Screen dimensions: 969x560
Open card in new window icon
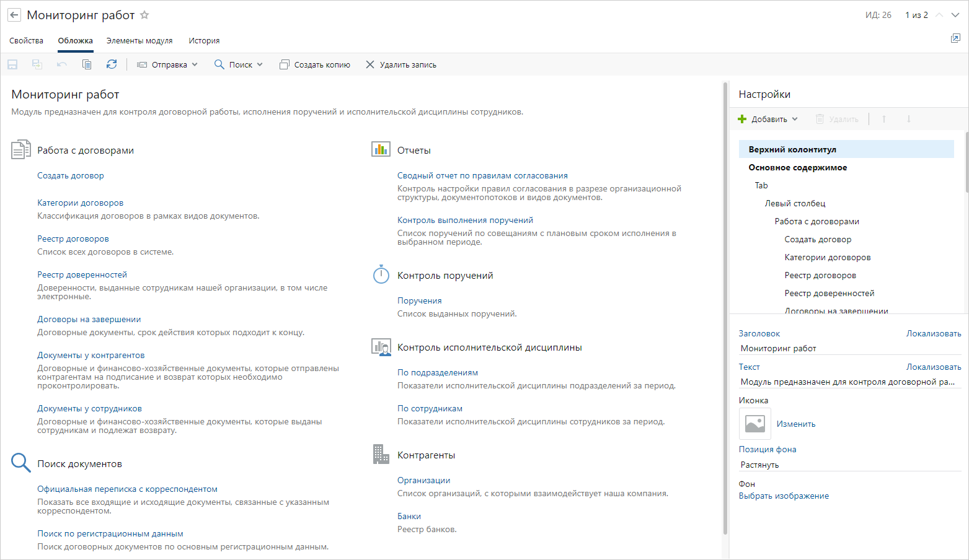tap(955, 38)
